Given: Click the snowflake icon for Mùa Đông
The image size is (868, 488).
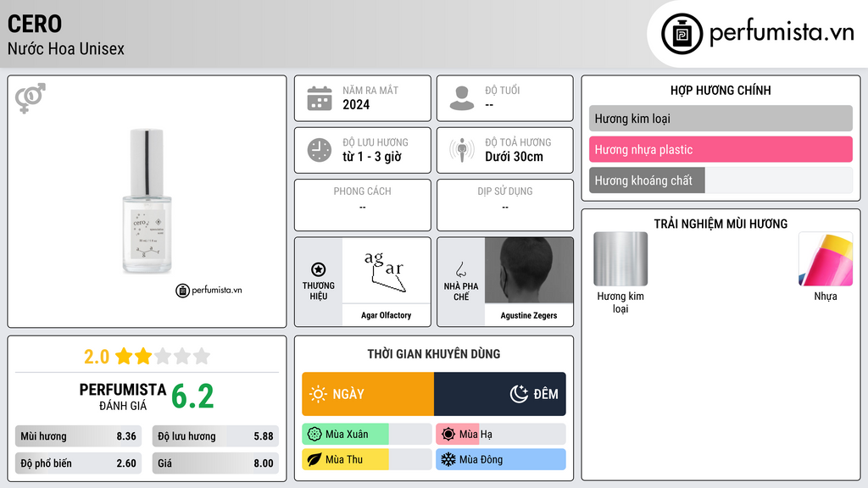Looking at the screenshot, I should [448, 459].
